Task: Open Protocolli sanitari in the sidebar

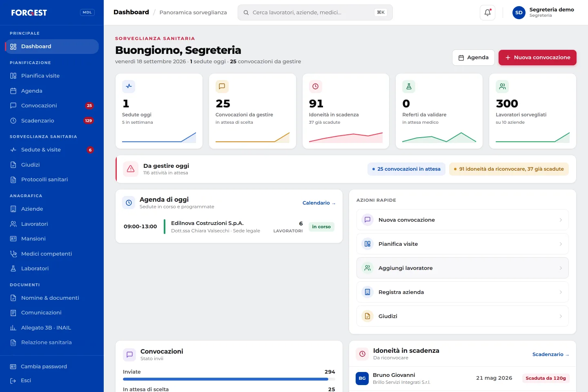Action: (52, 180)
